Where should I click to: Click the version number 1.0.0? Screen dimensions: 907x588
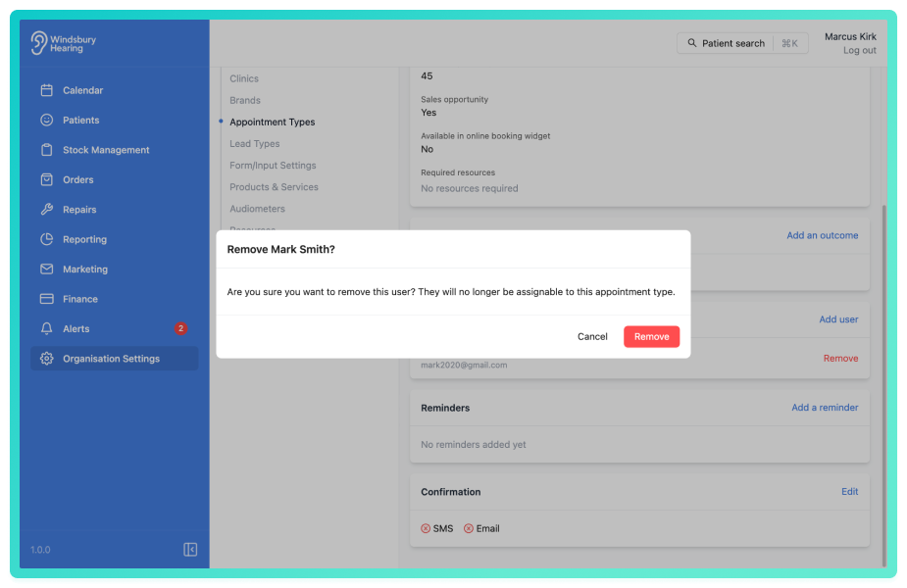click(40, 550)
